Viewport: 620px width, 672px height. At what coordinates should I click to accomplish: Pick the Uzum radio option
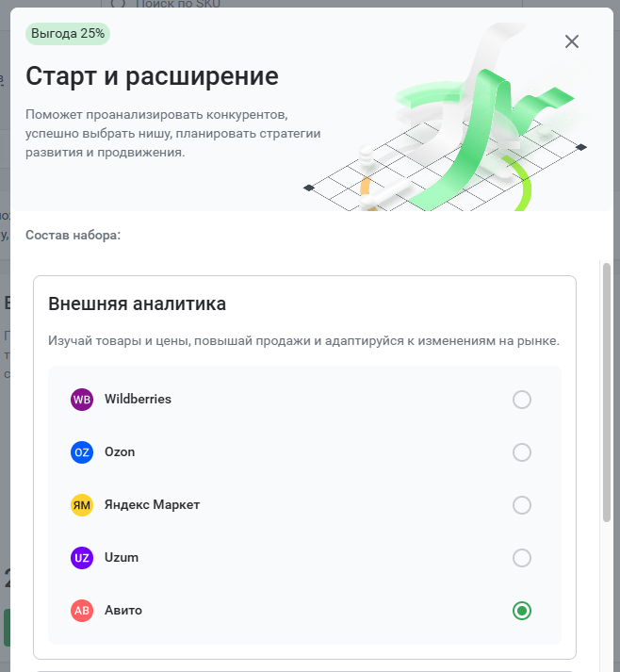coord(521,558)
